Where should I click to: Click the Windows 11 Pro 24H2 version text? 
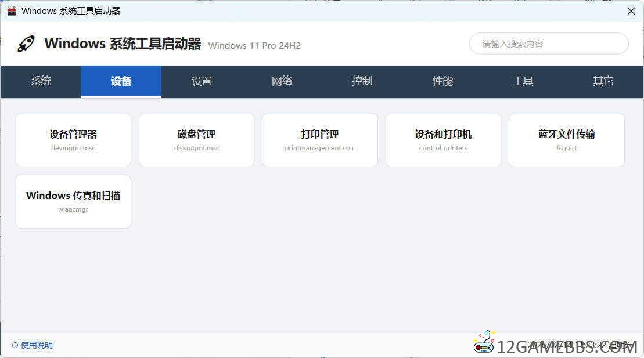[254, 46]
